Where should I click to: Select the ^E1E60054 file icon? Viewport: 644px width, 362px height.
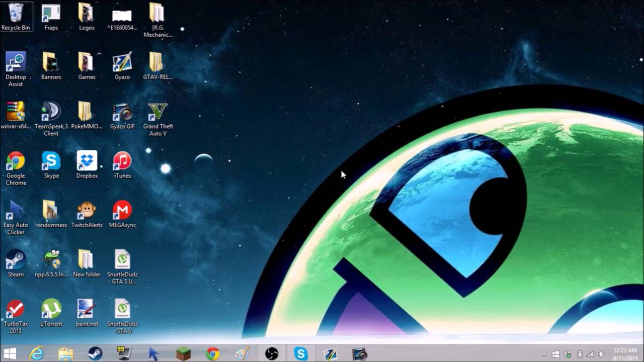point(122,19)
